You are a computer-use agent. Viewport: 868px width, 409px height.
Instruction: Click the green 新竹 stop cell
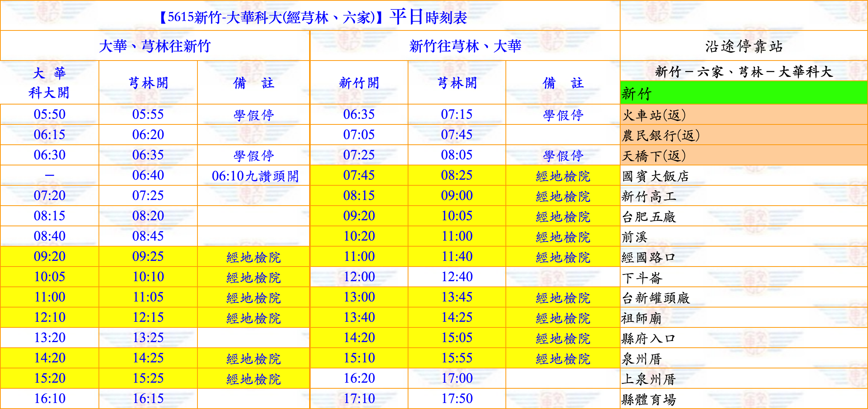[x=743, y=93]
